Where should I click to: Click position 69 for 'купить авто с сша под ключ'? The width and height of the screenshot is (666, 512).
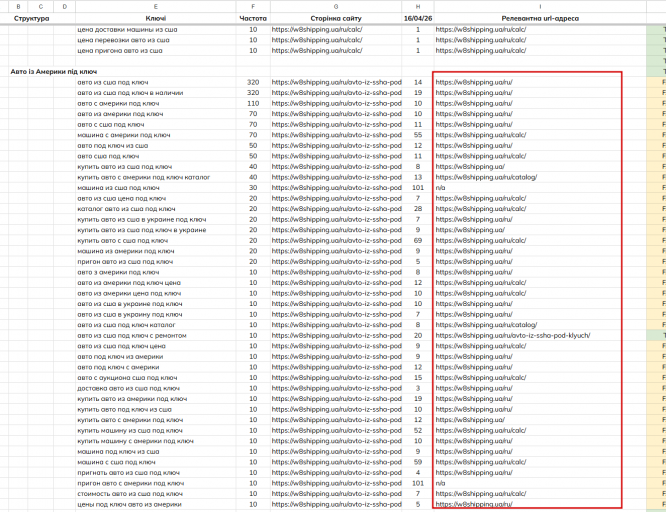point(418,240)
